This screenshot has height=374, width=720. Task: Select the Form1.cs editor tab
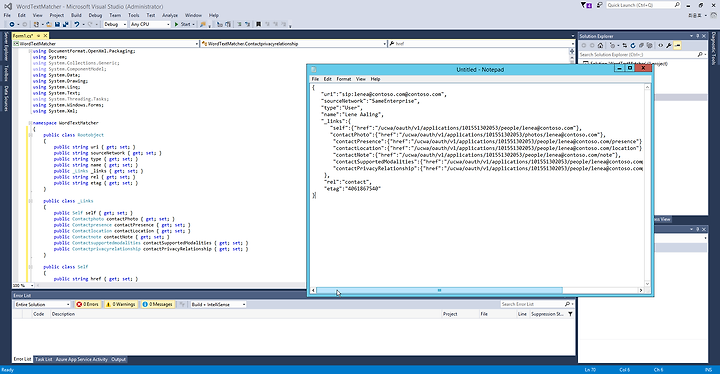[23, 35]
